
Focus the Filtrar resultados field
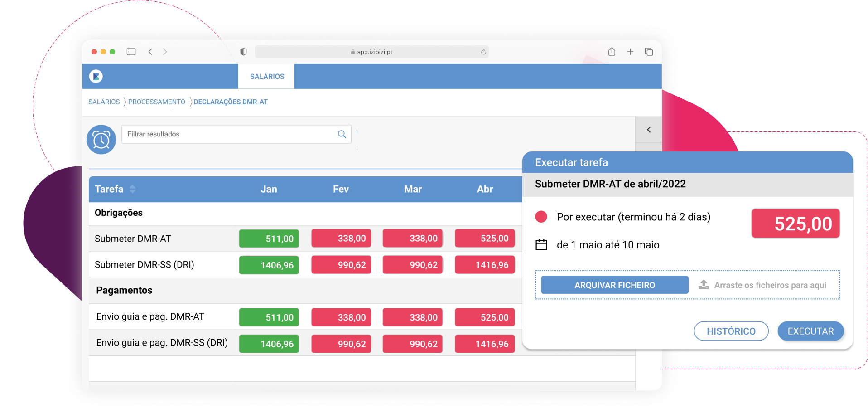[229, 134]
